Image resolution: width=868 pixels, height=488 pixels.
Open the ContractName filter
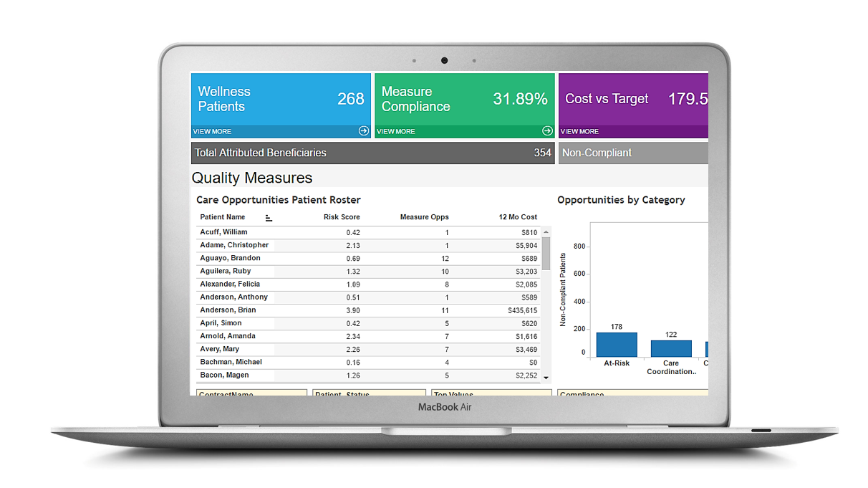pos(251,393)
